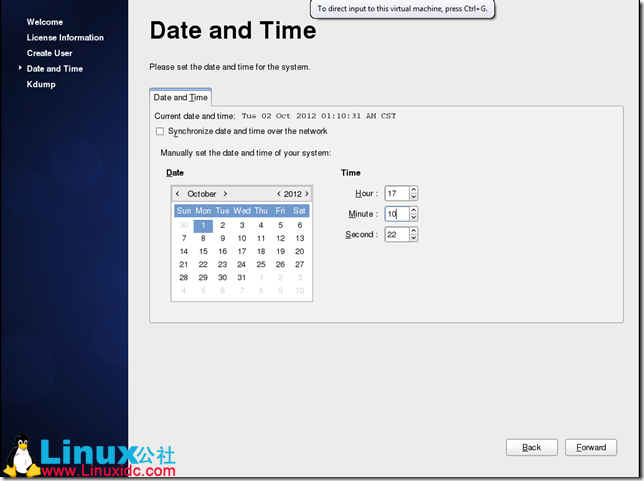Select October 20 in calendar

point(300,251)
